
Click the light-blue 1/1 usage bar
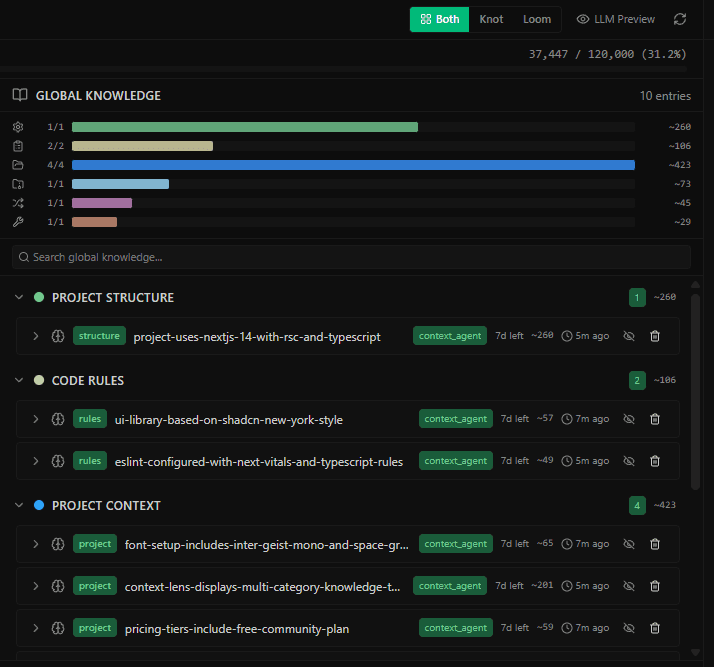click(x=120, y=184)
